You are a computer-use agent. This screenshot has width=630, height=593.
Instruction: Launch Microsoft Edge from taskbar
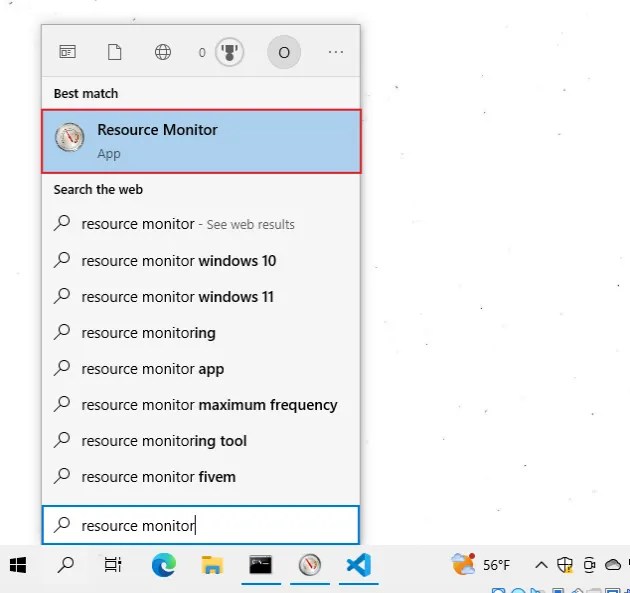pos(164,564)
